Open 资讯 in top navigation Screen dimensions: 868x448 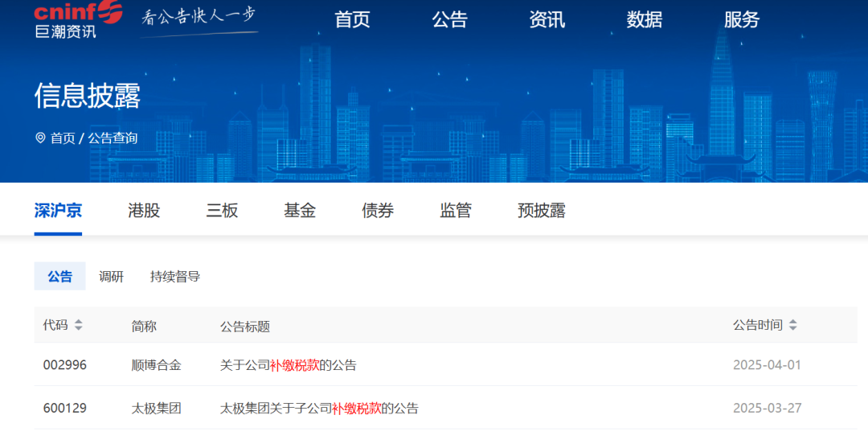coord(547,19)
